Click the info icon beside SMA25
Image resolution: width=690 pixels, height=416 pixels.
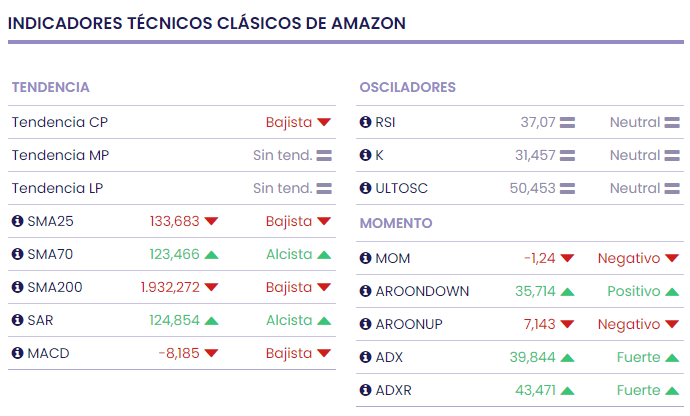pos(17,222)
